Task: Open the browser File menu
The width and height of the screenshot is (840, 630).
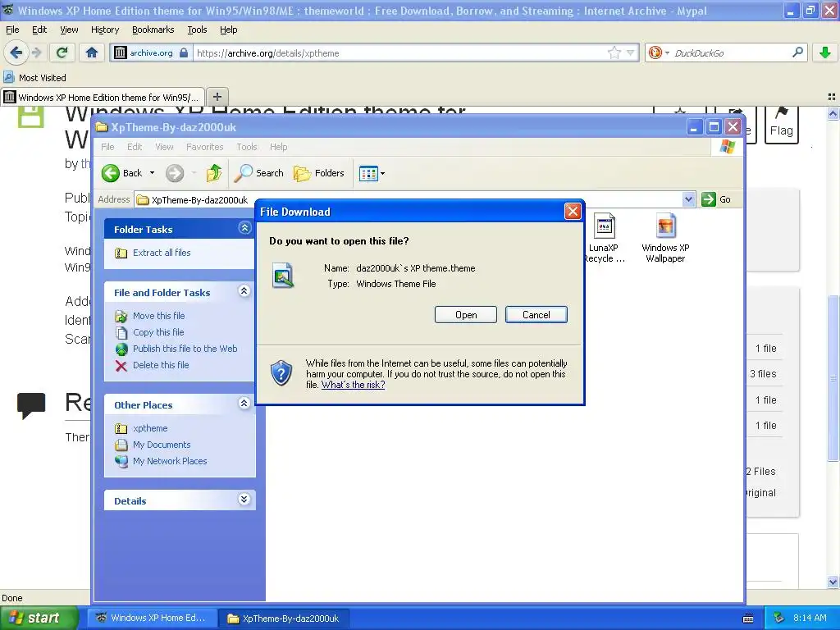Action: click(x=12, y=30)
